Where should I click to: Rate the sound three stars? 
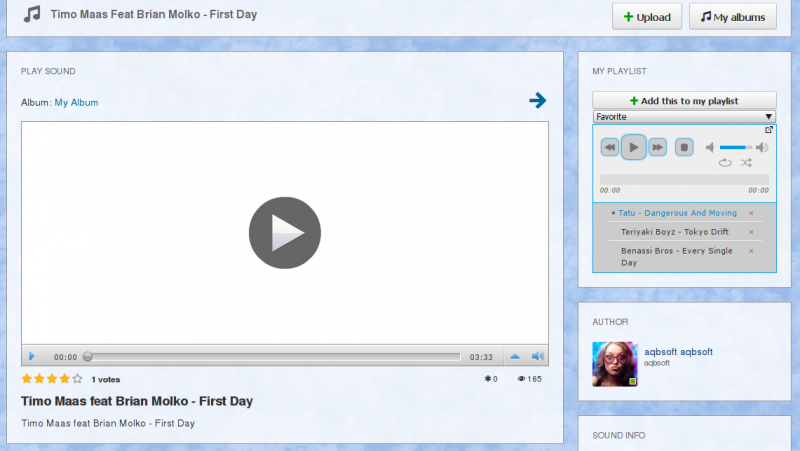click(52, 379)
